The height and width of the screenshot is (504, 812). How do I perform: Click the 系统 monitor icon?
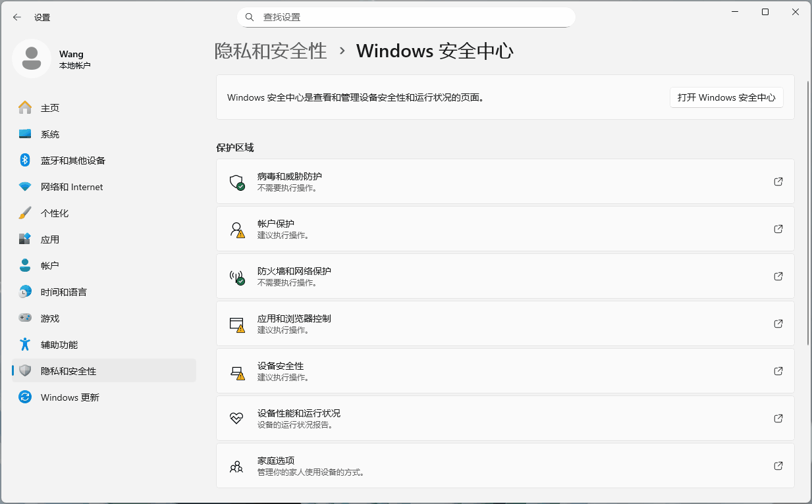pos(25,134)
